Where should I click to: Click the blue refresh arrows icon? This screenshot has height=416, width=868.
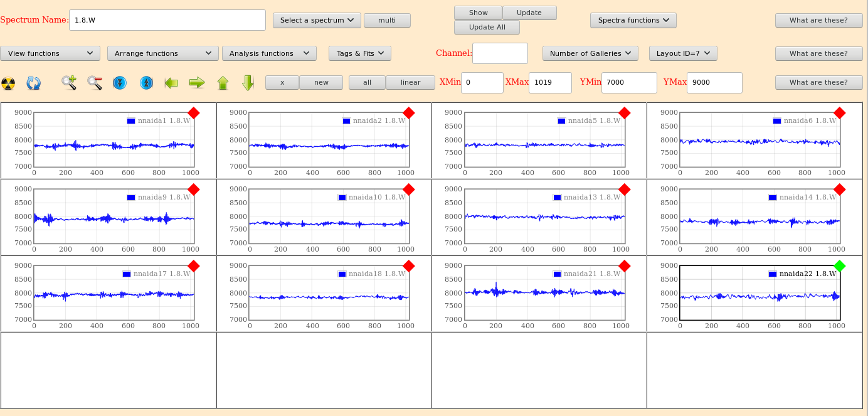(x=33, y=83)
